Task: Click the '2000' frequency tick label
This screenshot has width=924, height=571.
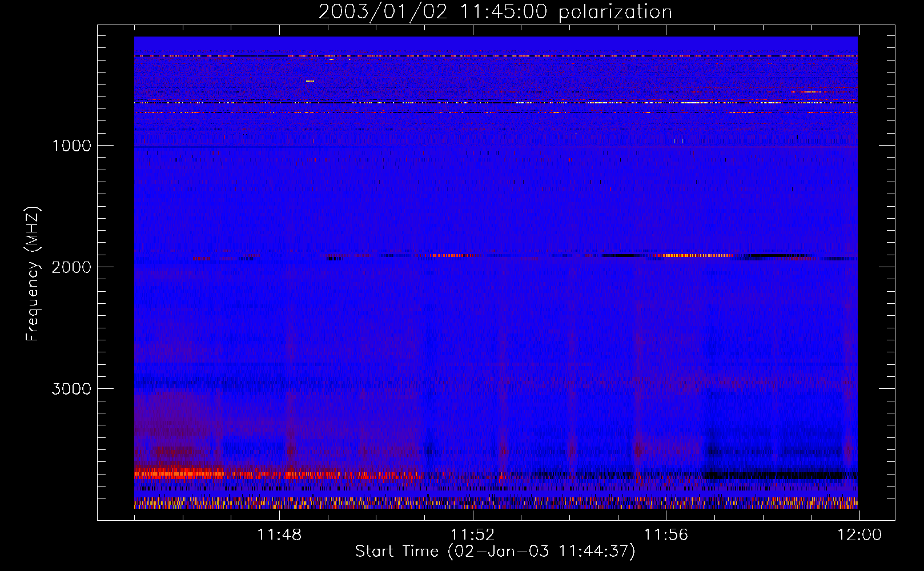Action: 71,267
